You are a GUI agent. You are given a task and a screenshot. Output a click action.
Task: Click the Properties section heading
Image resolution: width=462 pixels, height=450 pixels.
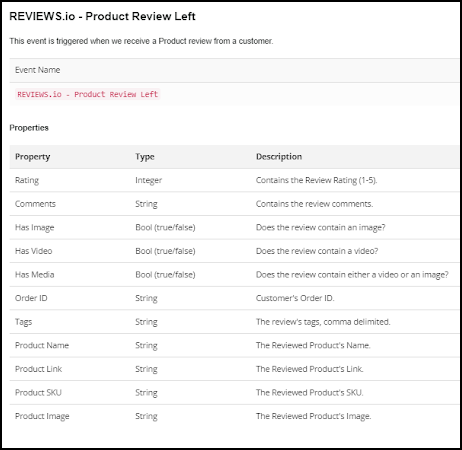point(29,128)
